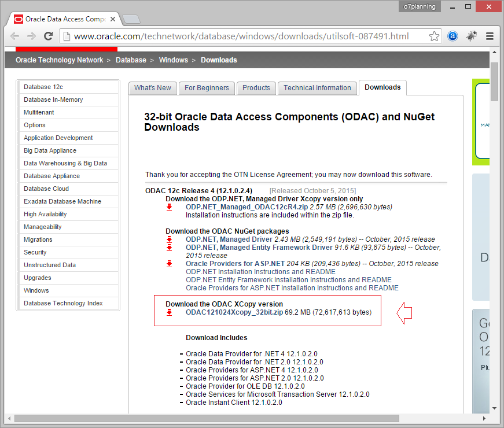
Task: Reload the page with refresh icon
Action: pos(49,36)
